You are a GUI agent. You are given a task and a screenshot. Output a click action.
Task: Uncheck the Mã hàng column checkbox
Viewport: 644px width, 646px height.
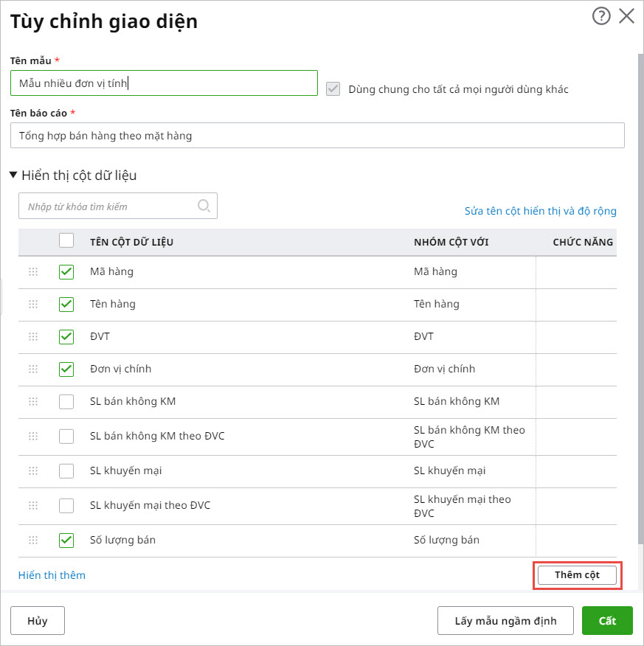66,272
